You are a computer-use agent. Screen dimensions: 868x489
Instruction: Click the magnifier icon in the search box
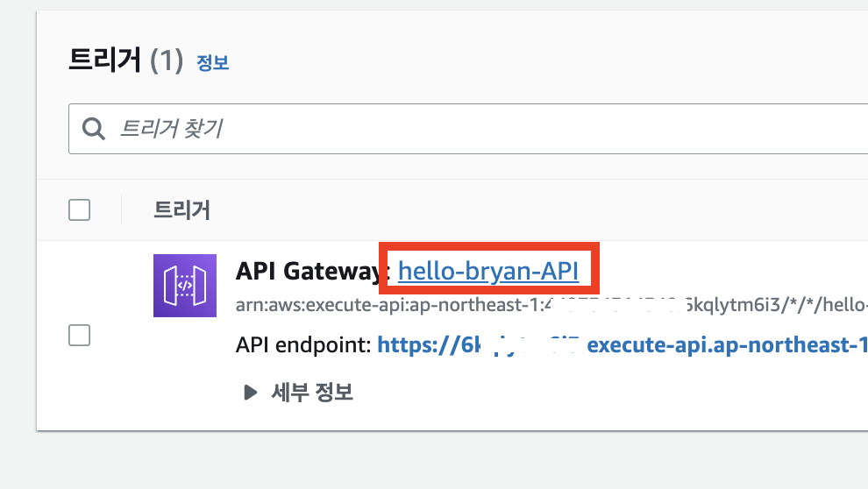(x=93, y=129)
